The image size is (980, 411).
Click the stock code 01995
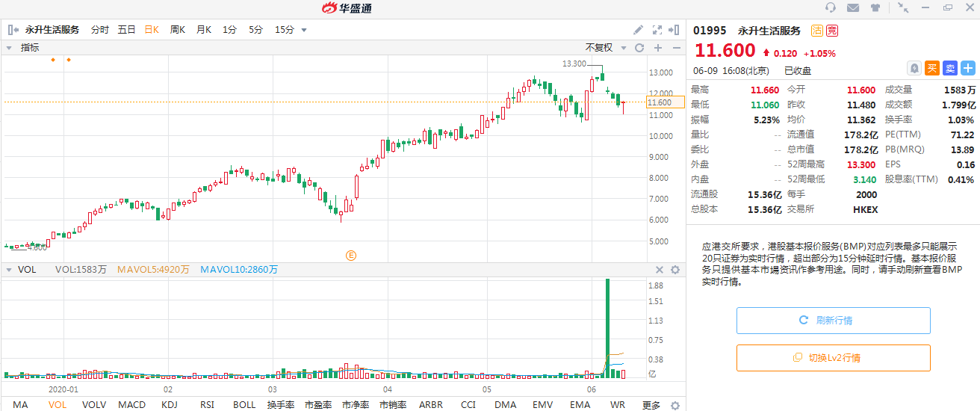pos(710,31)
